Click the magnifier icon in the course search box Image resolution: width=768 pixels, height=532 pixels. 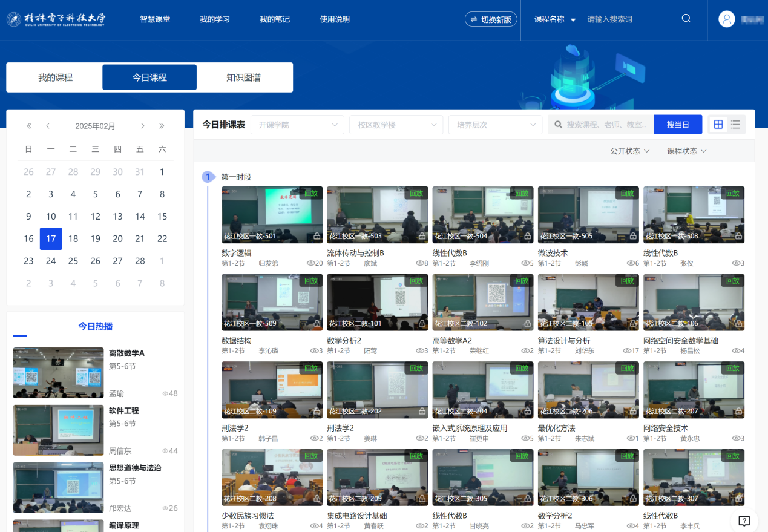(x=559, y=125)
